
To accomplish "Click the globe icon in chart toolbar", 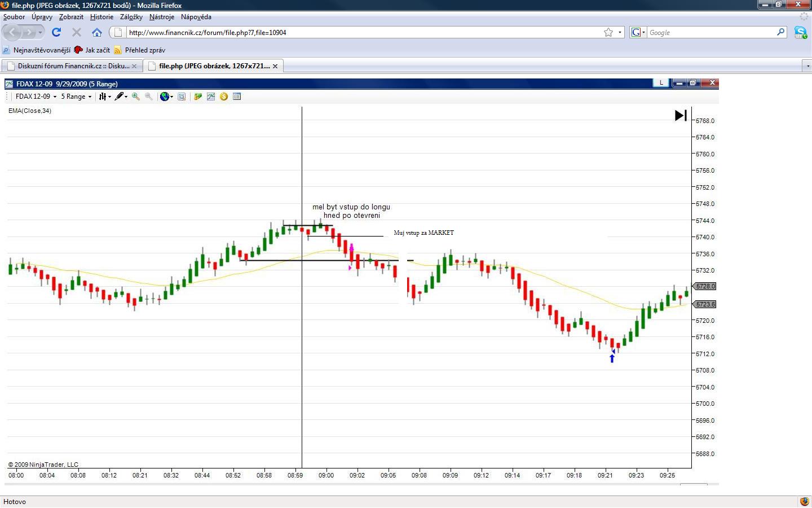I will 164,97.
